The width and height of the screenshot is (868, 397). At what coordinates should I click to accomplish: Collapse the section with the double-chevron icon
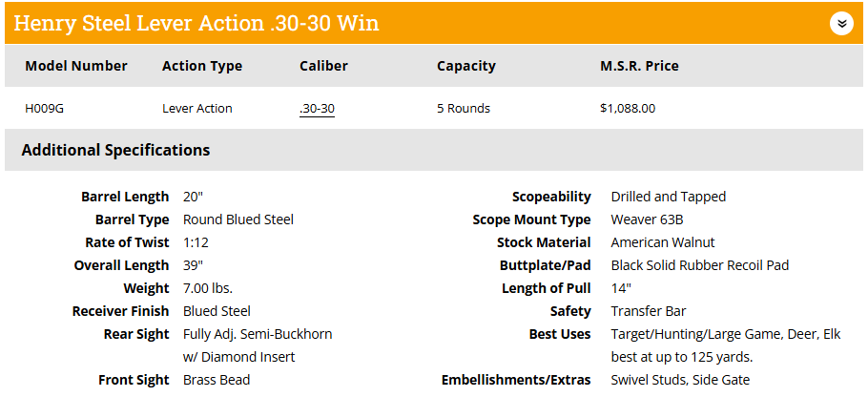(x=841, y=23)
